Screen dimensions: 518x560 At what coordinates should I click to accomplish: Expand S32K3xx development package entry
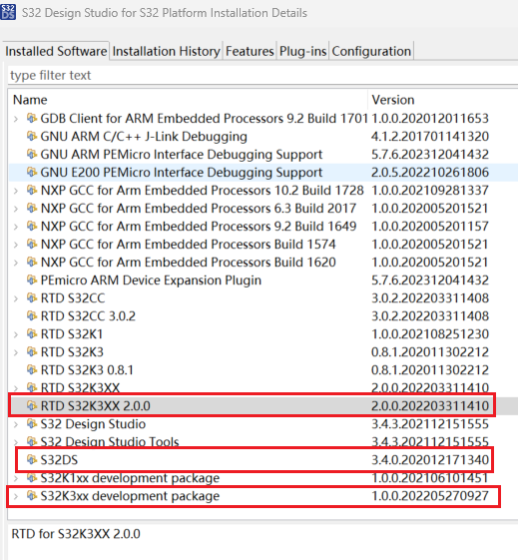tap(16, 496)
